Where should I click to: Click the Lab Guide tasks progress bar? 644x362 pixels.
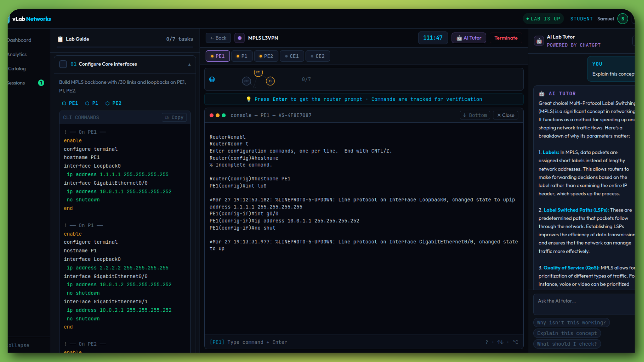coord(125,47)
